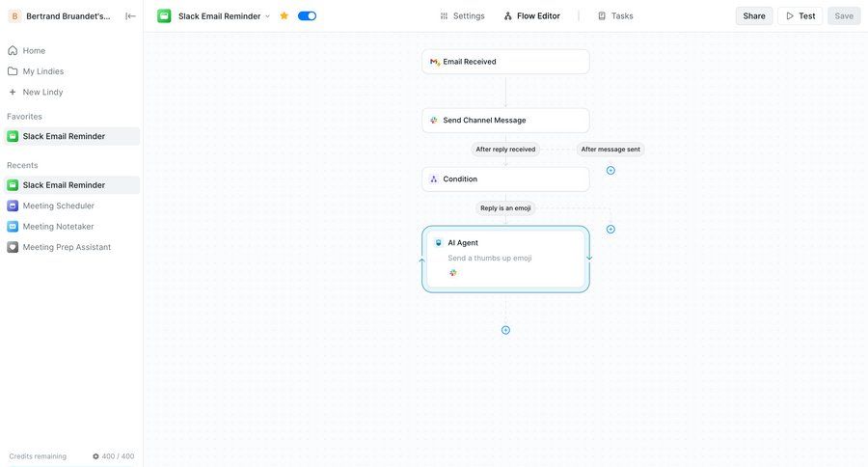Screen dimensions: 868x467
Task: Toggle the favorite star
Action: click(x=284, y=16)
